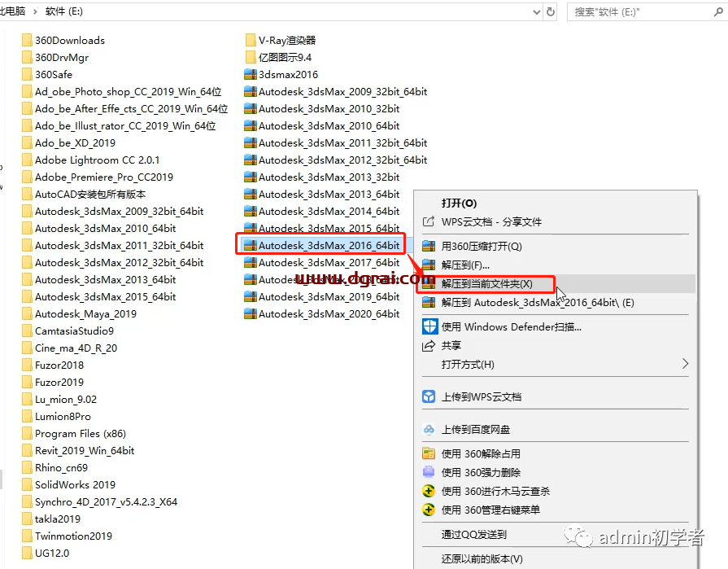Click the Windows Defender shield icon

[429, 326]
